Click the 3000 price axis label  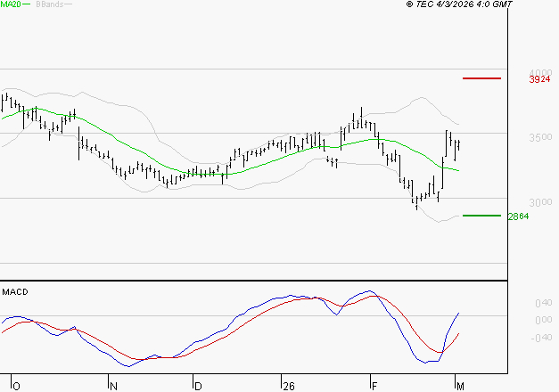(540, 202)
